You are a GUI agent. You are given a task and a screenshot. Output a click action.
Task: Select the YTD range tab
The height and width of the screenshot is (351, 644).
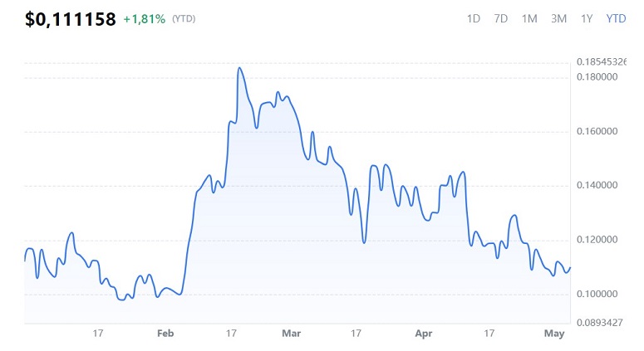point(616,18)
